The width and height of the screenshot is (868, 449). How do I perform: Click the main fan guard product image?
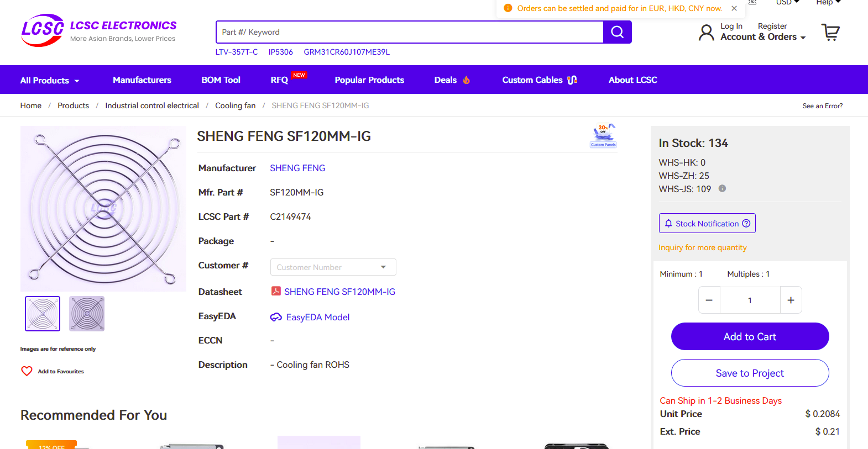tap(103, 209)
